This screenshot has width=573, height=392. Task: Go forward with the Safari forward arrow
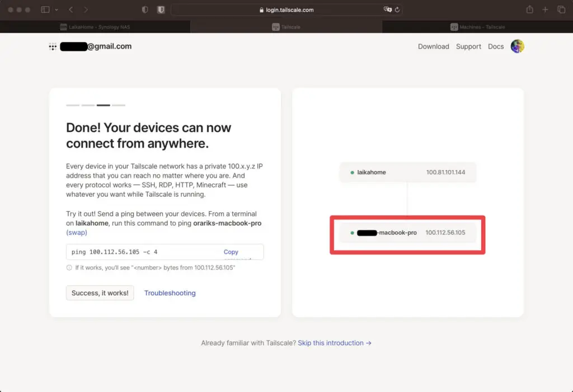pos(86,10)
